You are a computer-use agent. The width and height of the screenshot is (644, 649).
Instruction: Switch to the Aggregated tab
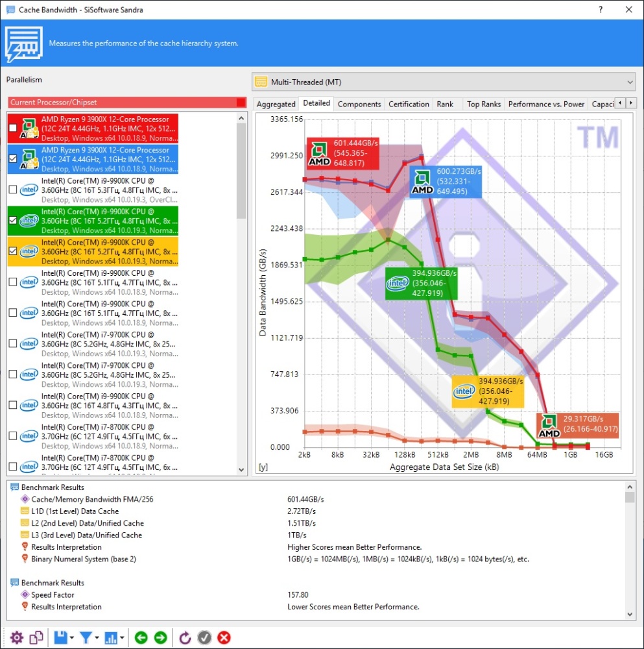[x=276, y=104]
